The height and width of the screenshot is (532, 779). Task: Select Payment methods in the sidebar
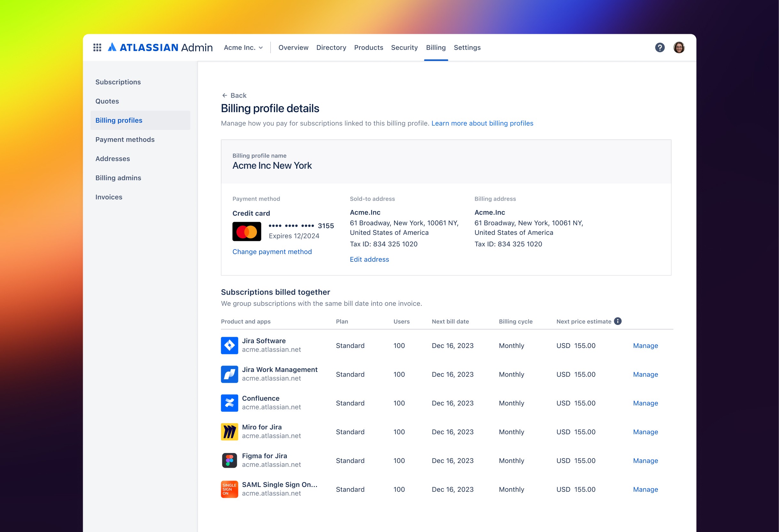tap(125, 139)
